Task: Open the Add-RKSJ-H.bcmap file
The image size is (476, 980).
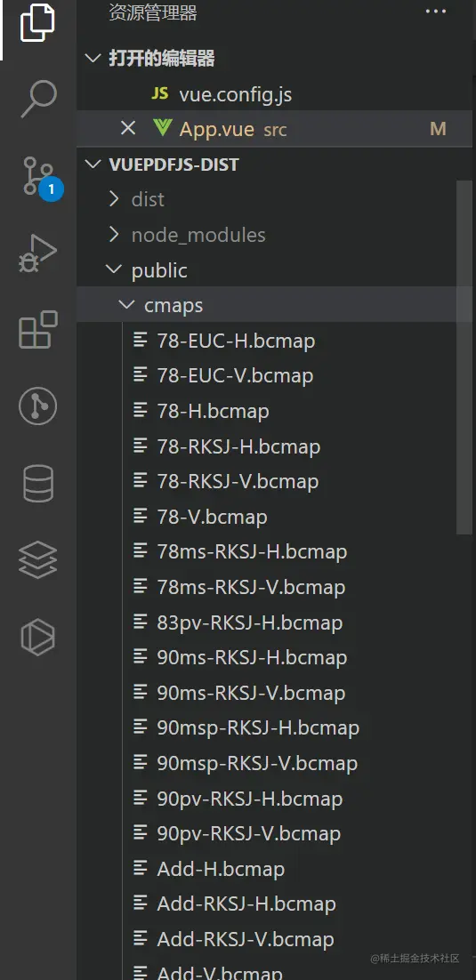Action: click(246, 904)
